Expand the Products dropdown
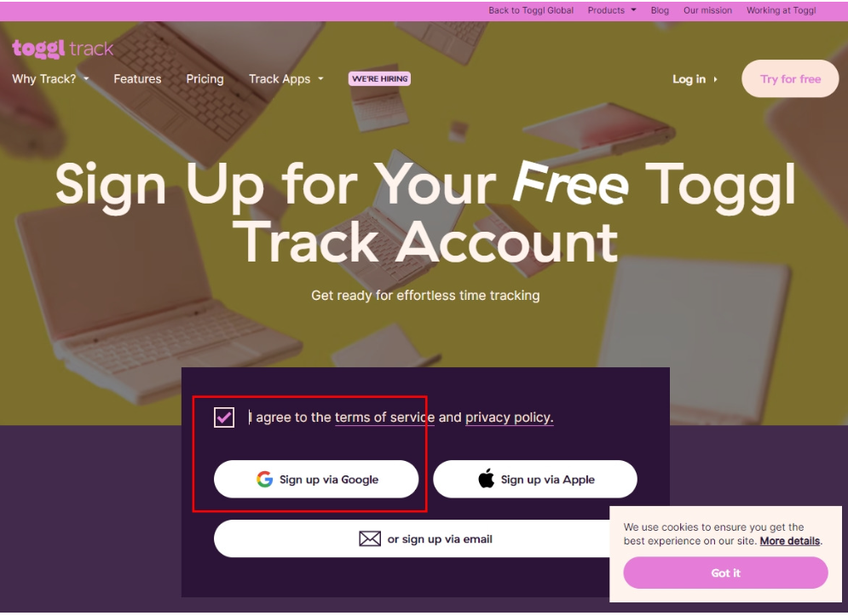Viewport: 848px width, 616px height. [612, 10]
